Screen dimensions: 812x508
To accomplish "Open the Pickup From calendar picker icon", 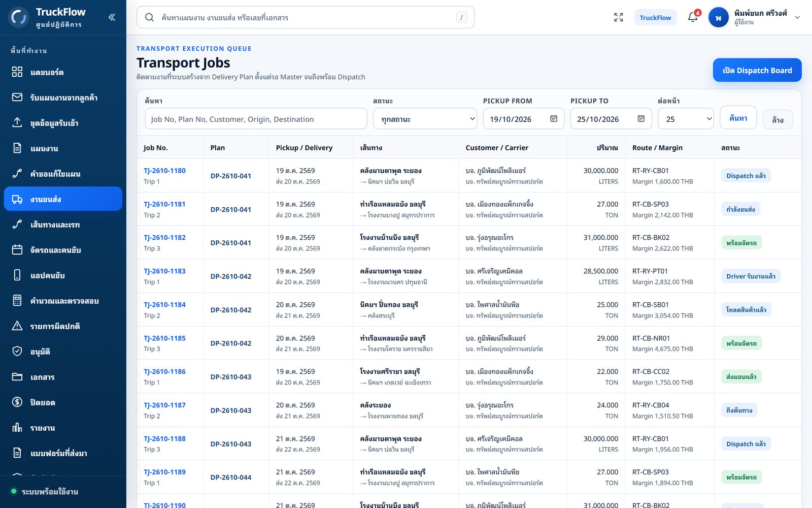I will (x=554, y=119).
